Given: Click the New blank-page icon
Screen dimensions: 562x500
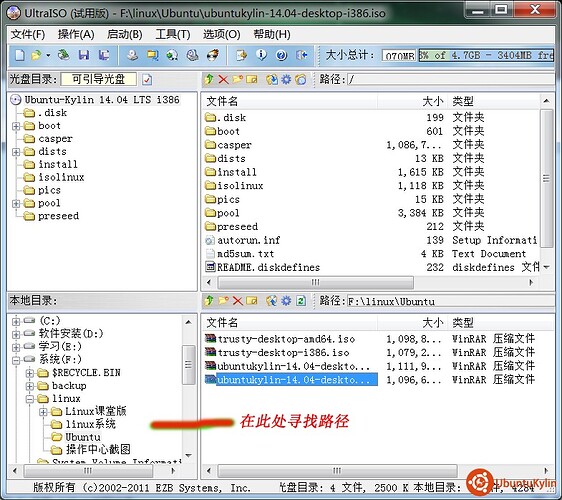Looking at the screenshot, I should (x=20, y=55).
